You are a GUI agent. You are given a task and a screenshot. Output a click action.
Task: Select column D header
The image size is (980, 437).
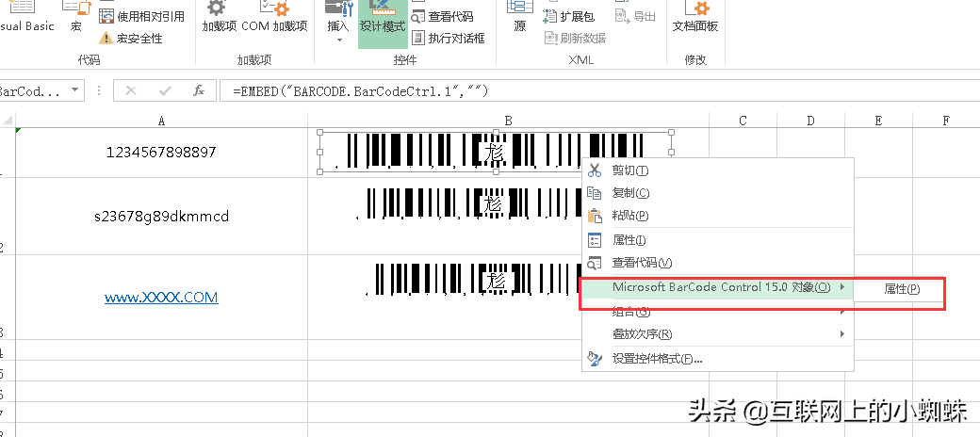[x=810, y=121]
